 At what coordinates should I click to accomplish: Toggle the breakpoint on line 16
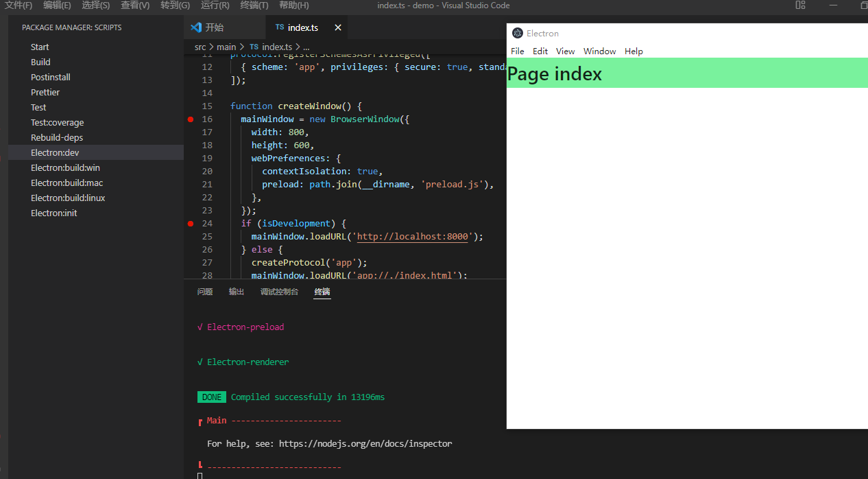pyautogui.click(x=190, y=119)
